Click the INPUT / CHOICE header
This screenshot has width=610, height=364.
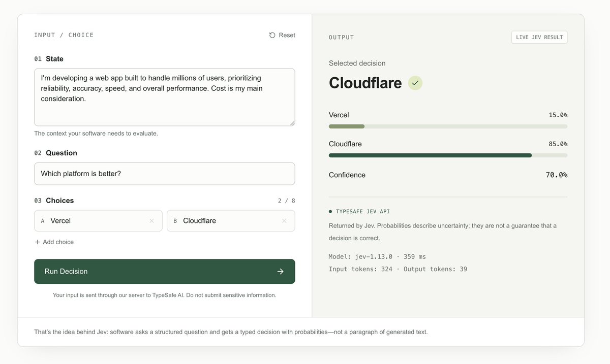pos(64,35)
